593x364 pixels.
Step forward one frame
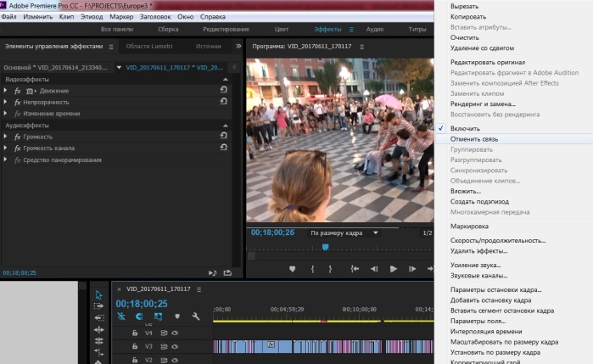[412, 269]
